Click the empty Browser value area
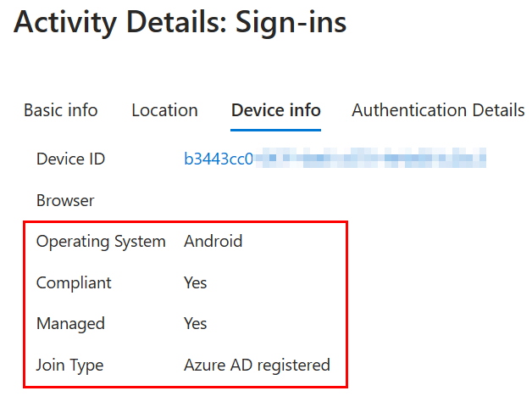532x402 pixels. pyautogui.click(x=254, y=201)
